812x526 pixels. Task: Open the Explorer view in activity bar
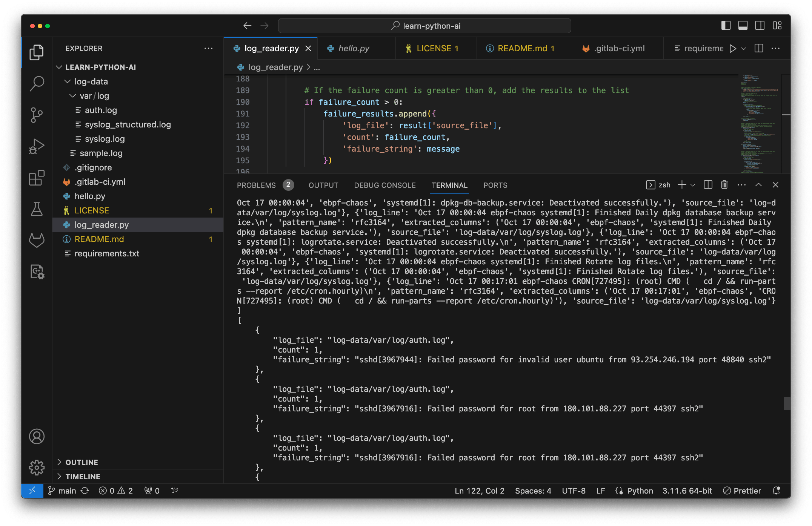tap(37, 52)
